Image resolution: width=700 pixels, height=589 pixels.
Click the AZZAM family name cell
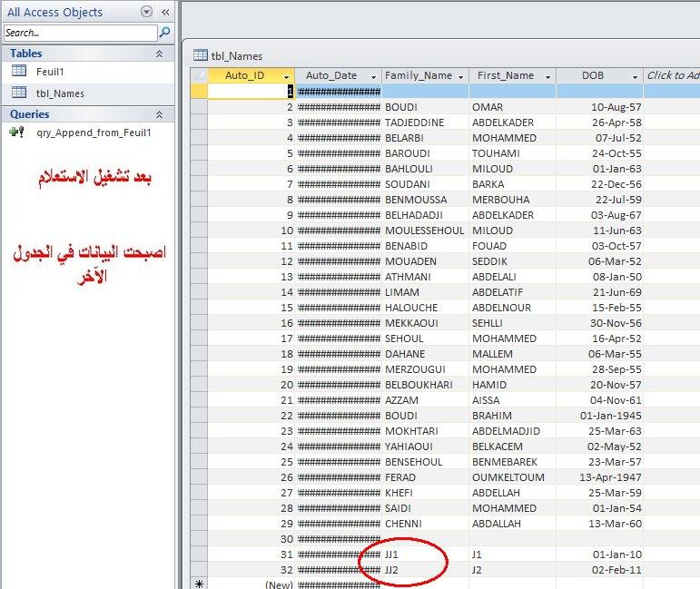coord(425,400)
